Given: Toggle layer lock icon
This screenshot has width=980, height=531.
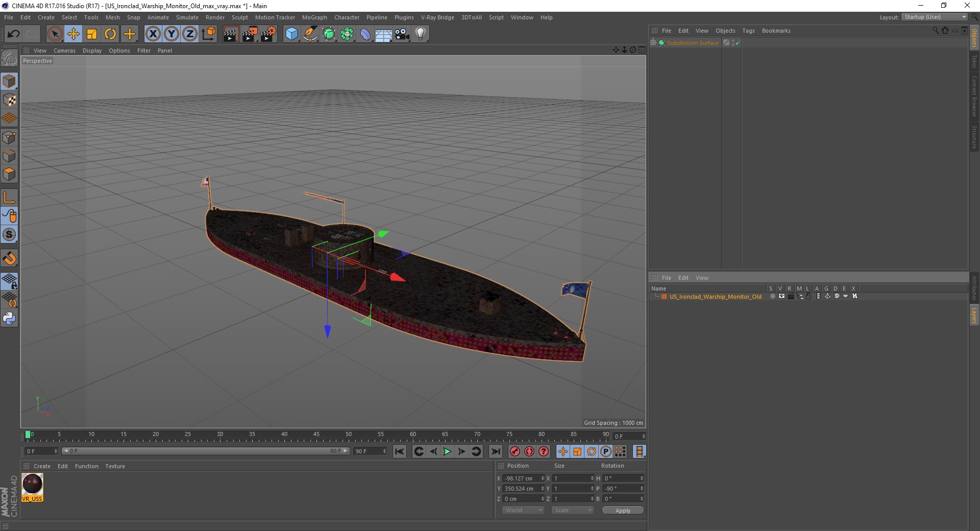Looking at the screenshot, I should pyautogui.click(x=809, y=296).
